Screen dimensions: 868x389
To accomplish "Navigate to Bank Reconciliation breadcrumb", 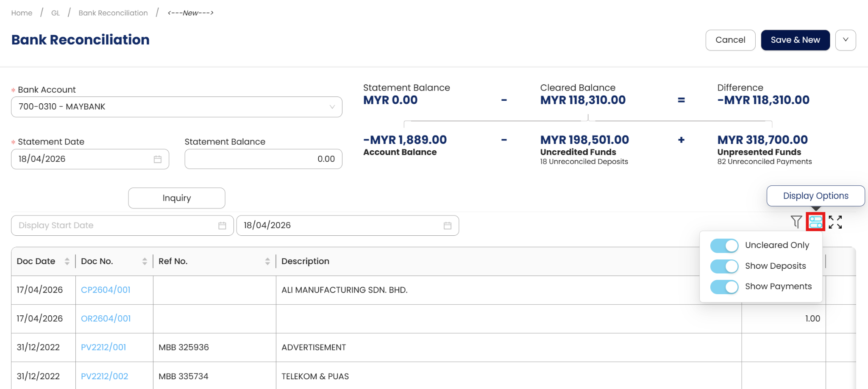I will click(x=113, y=13).
